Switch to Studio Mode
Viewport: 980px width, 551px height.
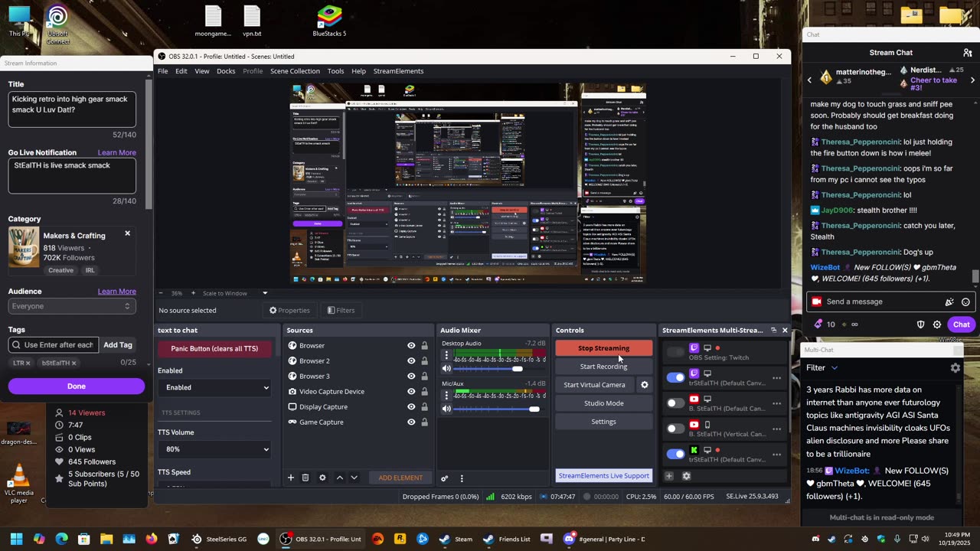[x=603, y=403]
